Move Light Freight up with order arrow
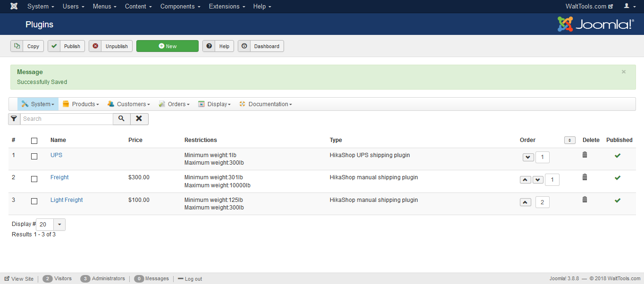The width and height of the screenshot is (644, 284). [x=526, y=202]
